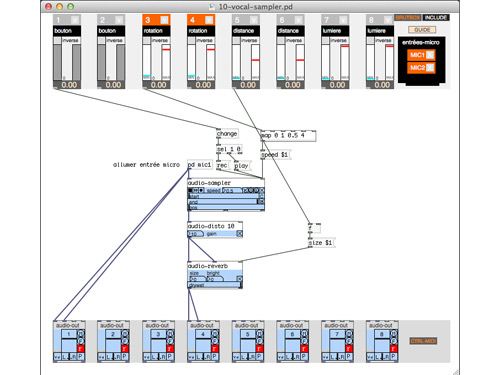Click the X toggle in audio-reverb module
The height and width of the screenshot is (375, 500).
239,278
